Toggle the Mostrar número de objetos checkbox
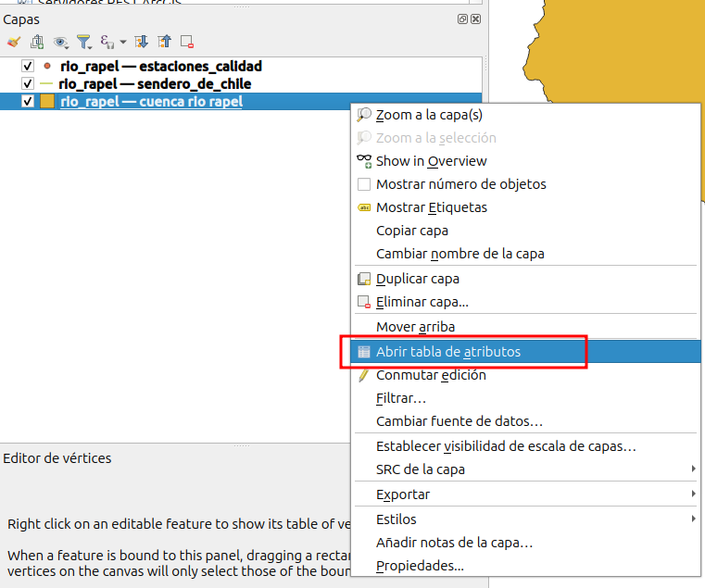 pos(364,184)
